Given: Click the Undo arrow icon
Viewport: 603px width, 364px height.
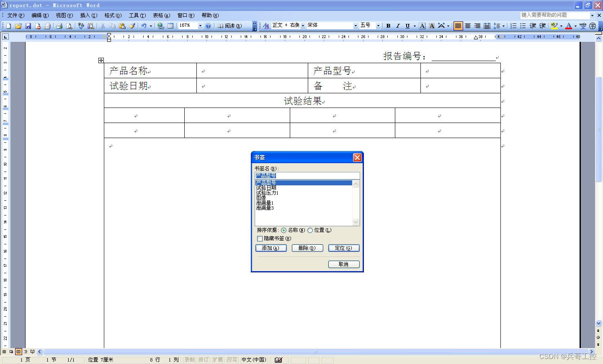Looking at the screenshot, I should click(x=144, y=26).
